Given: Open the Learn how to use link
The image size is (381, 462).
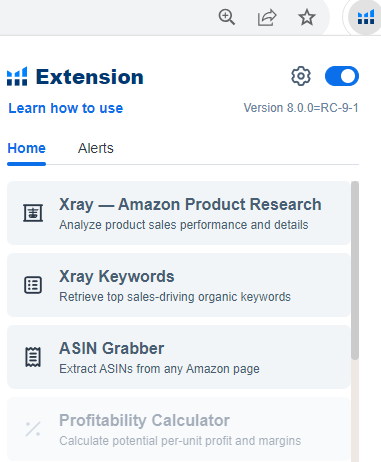Looking at the screenshot, I should pyautogui.click(x=66, y=108).
